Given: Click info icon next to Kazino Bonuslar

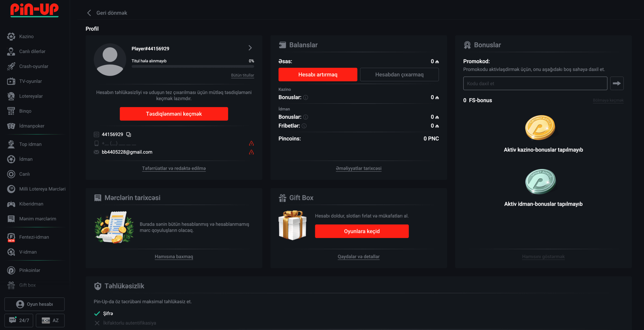Looking at the screenshot, I should 306,97.
